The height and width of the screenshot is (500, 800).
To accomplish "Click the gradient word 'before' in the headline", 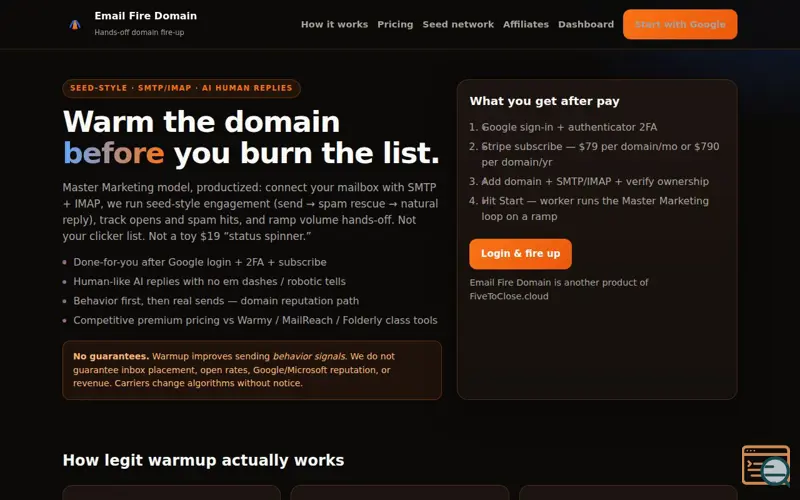I will click(113, 153).
